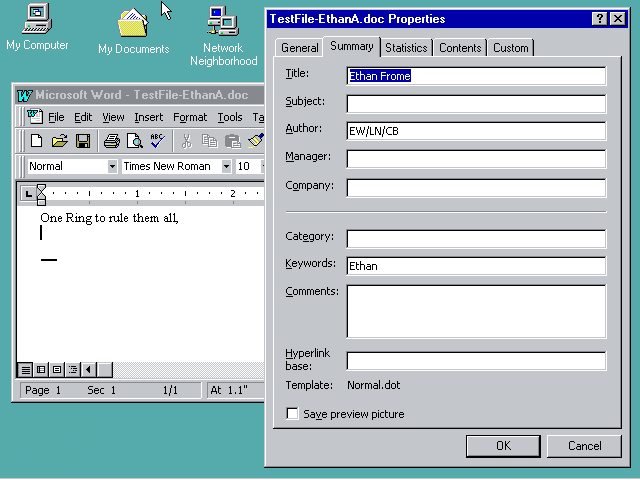Click the Print icon in Word toolbar
The width and height of the screenshot is (640, 480).
[111, 141]
